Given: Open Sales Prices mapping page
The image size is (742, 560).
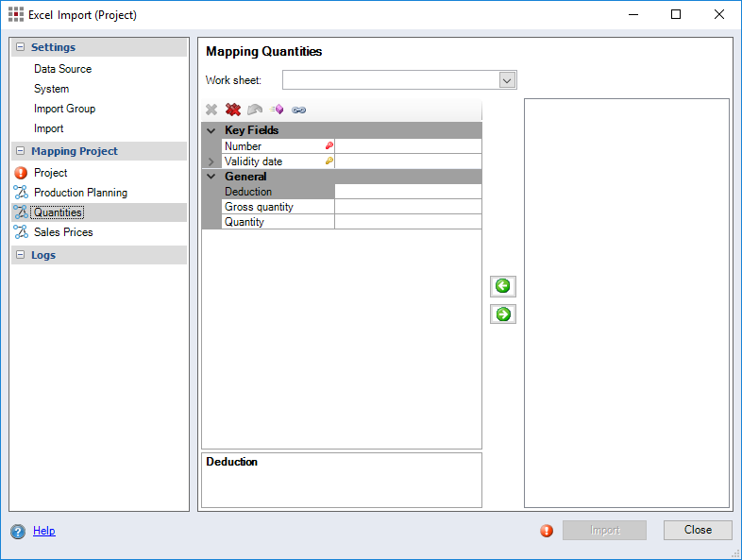Looking at the screenshot, I should coord(63,232).
